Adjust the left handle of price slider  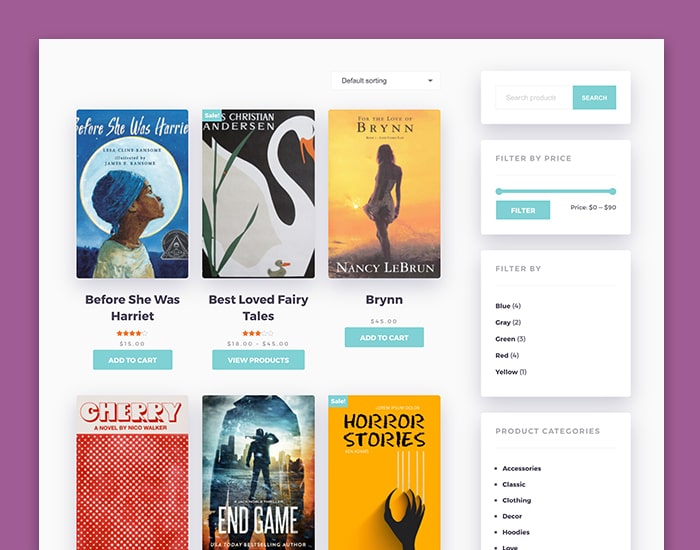499,192
